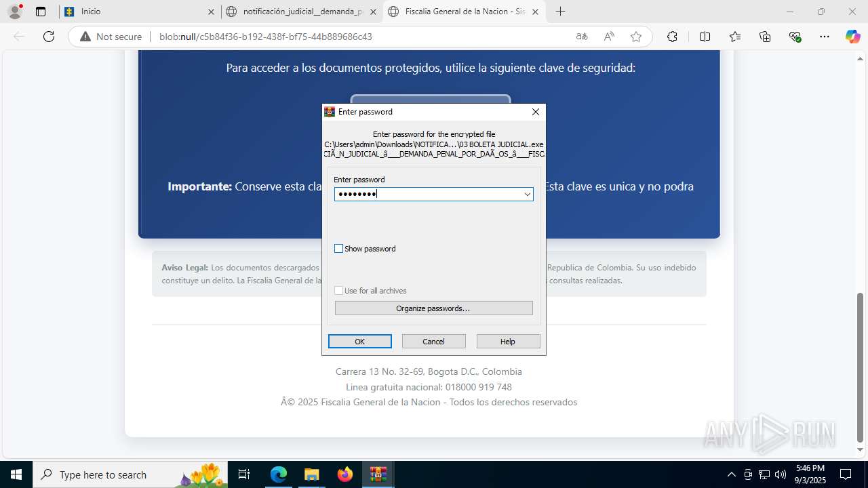The image size is (868, 488).
Task: Refresh the current page
Action: tap(49, 37)
